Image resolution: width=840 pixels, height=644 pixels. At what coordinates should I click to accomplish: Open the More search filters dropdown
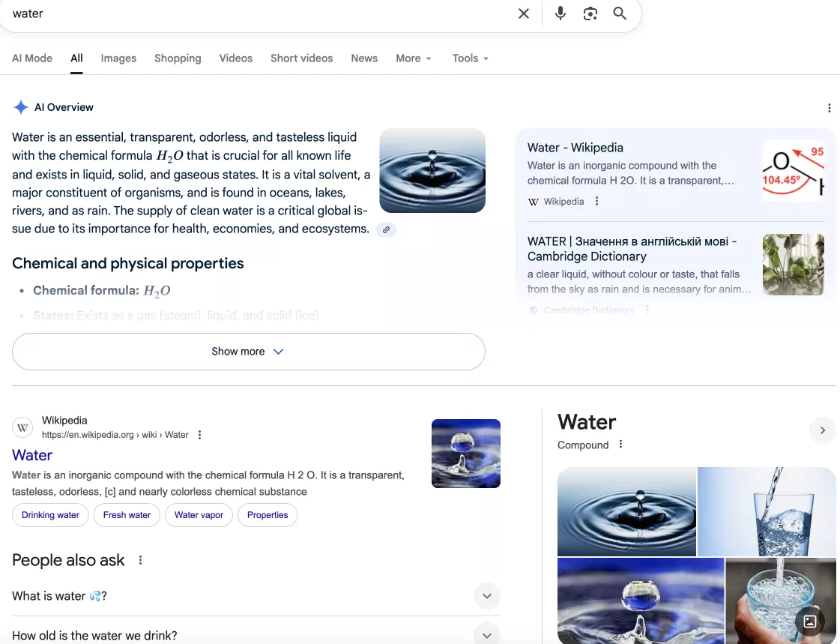click(x=413, y=58)
